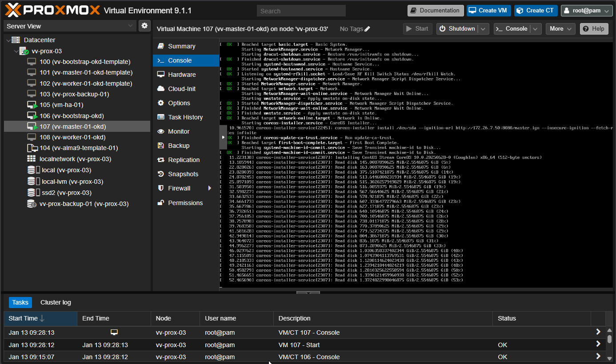Screen dimensions: 616x364
Task: Click the pencil icon next to No Tags
Action: [367, 29]
